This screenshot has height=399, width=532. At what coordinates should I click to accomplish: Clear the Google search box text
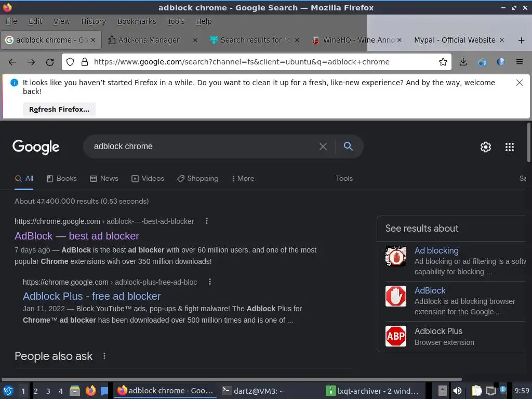(323, 147)
